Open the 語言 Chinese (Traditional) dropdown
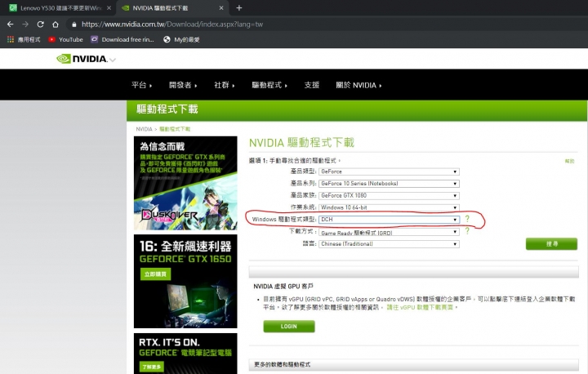This screenshot has width=588, height=374. point(389,244)
